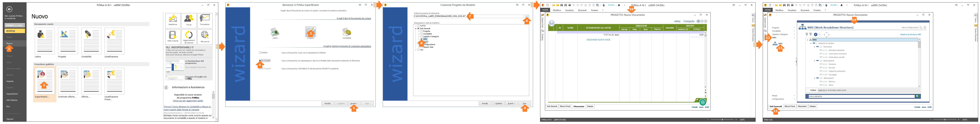Collapse '1.3 Allacciamenti' WBS node
980x124 pixels.
pos(815,78)
